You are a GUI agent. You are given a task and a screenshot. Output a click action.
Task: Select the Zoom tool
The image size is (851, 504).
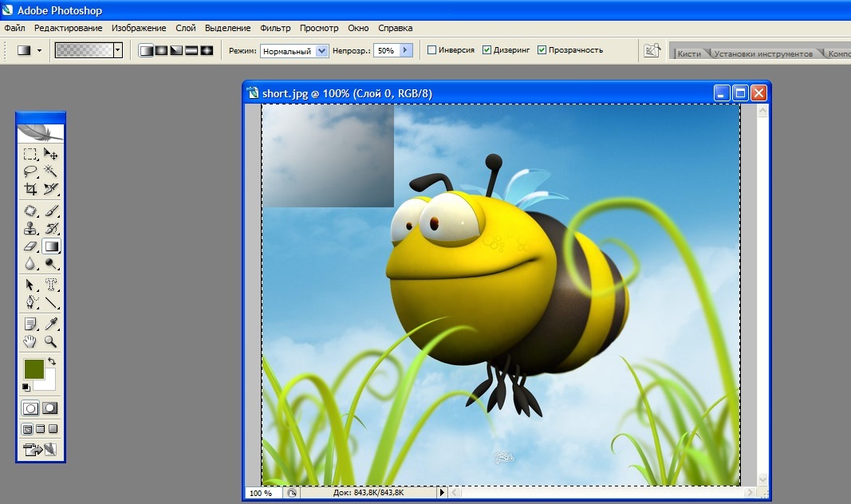51,341
